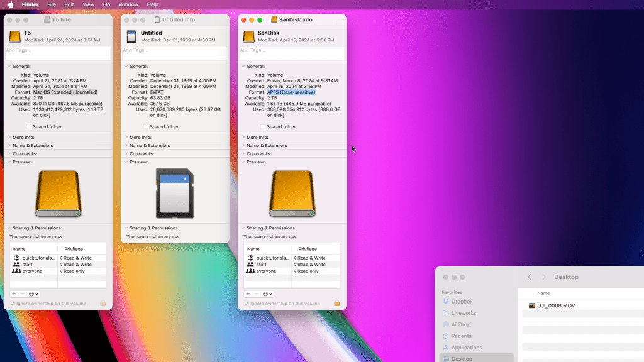Image resolution: width=644 pixels, height=362 pixels.
Task: Open Applications in the Finder sidebar
Action: (466, 347)
